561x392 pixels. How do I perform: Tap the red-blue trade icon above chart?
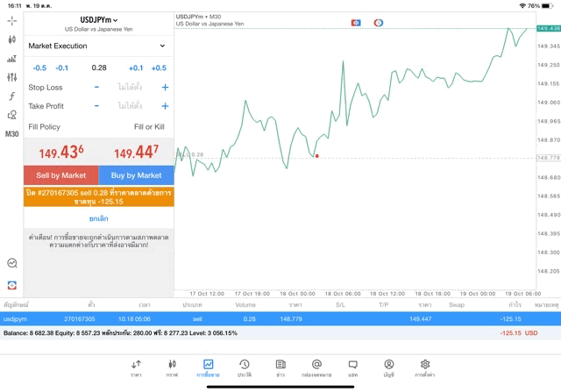pyautogui.click(x=356, y=23)
